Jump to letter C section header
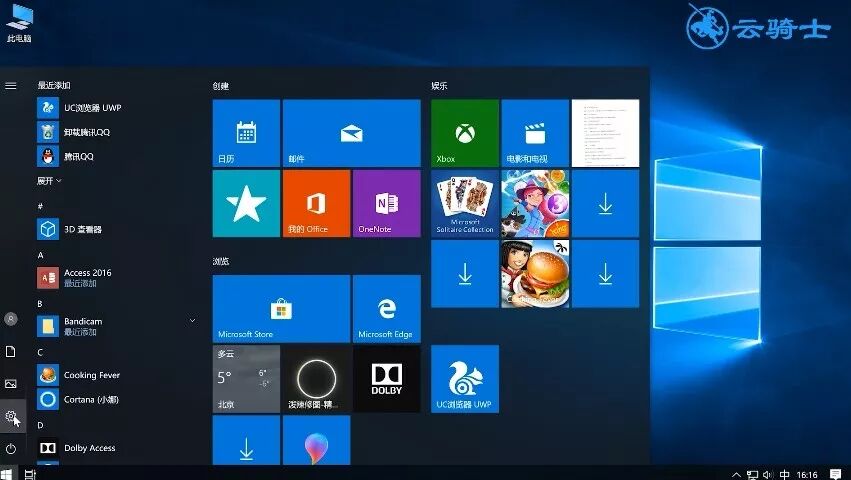851x480 pixels. tap(40, 352)
